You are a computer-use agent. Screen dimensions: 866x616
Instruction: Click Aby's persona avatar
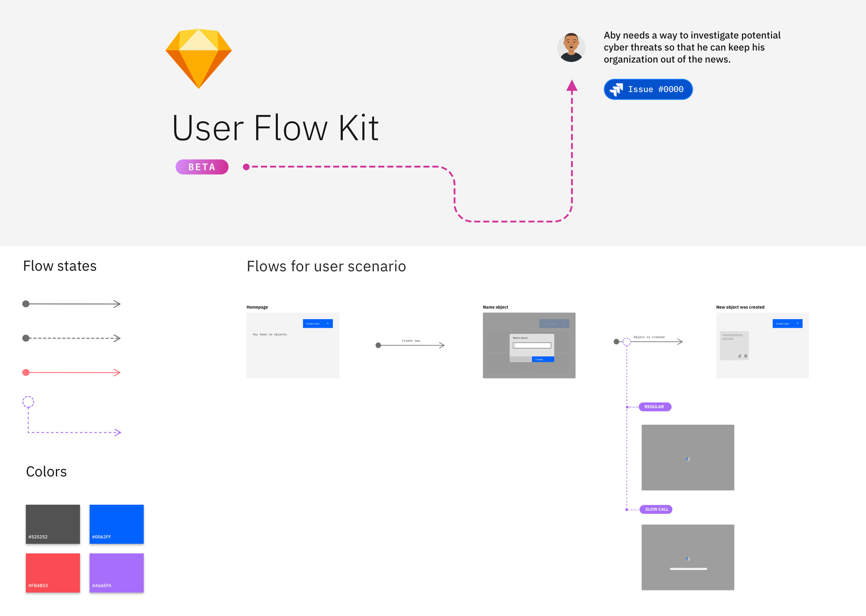coord(571,47)
